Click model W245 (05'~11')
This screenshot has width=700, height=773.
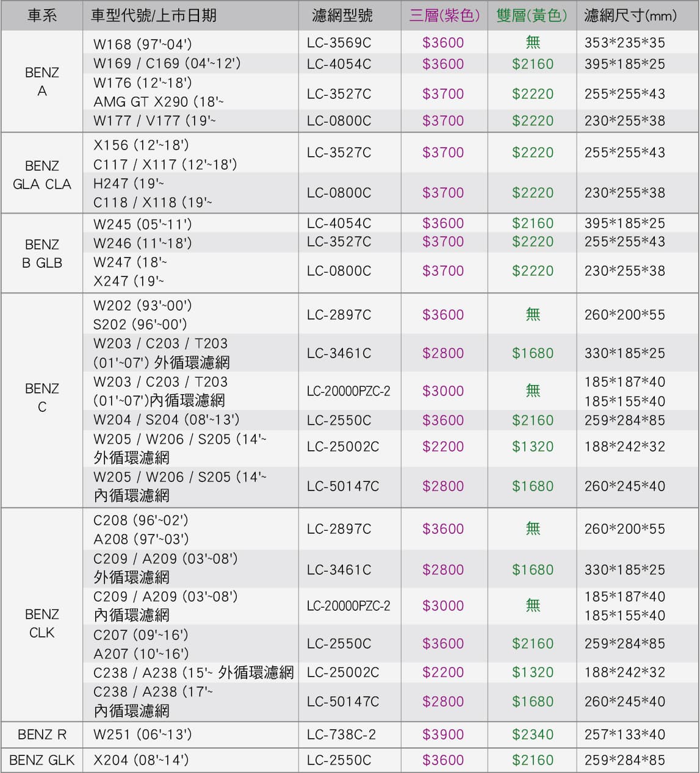click(x=142, y=224)
